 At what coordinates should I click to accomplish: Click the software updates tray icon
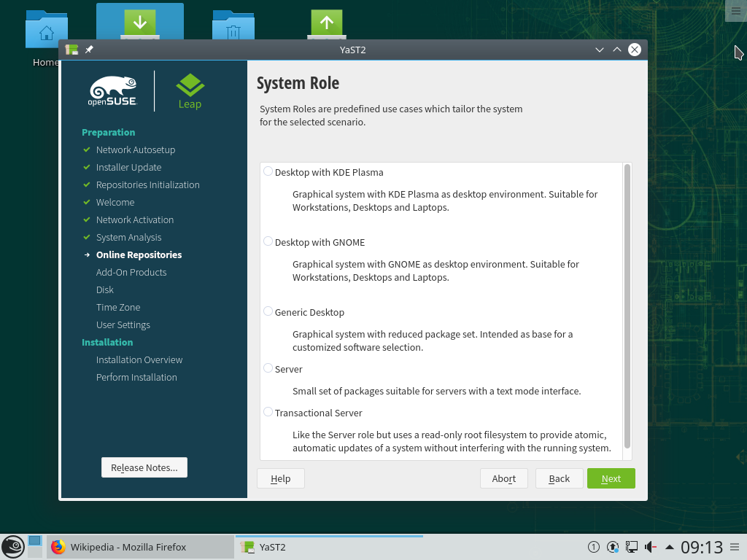click(x=613, y=547)
